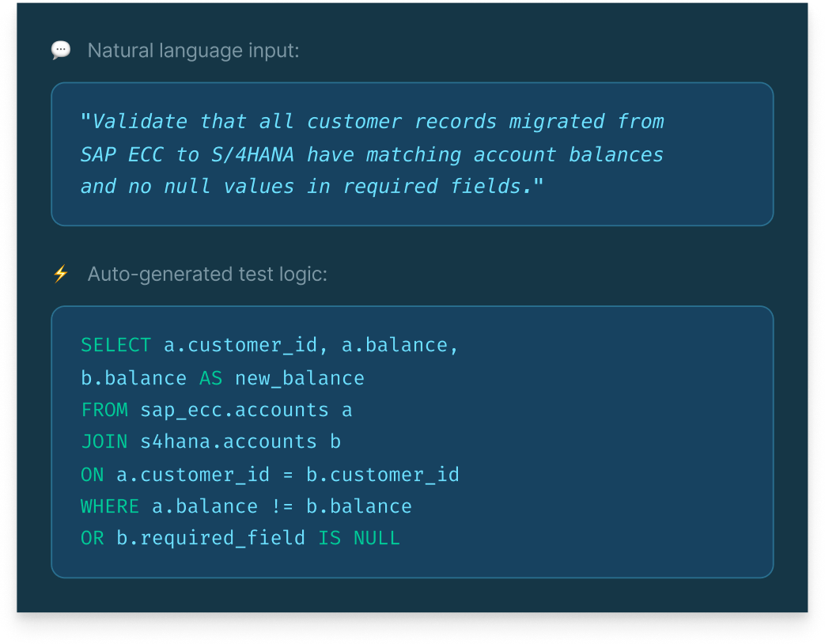Click the != operator in the WHERE clause
The height and width of the screenshot is (644, 825).
pyautogui.click(x=282, y=506)
